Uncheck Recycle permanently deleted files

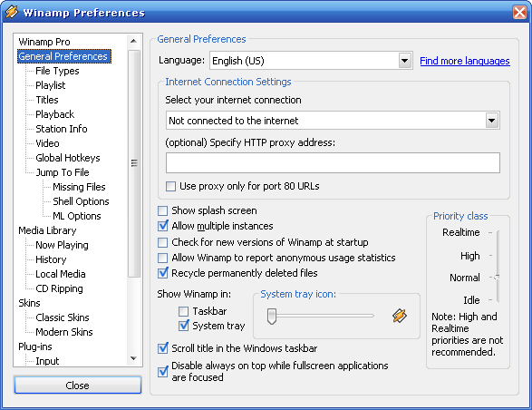coord(162,273)
